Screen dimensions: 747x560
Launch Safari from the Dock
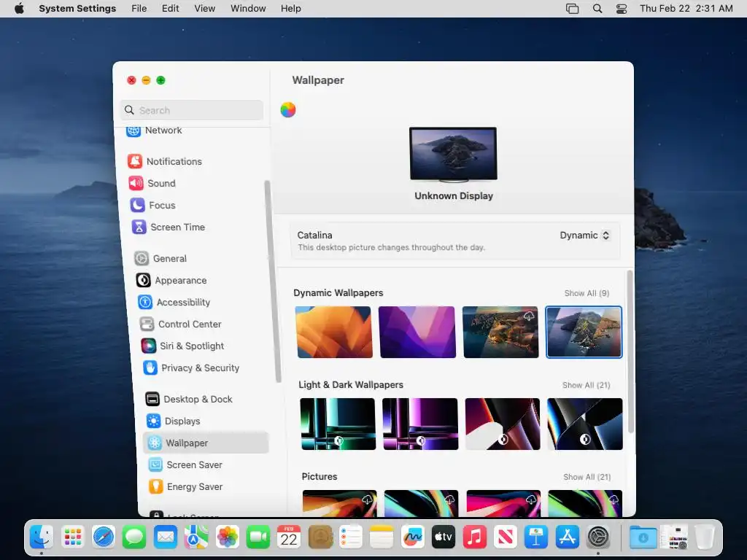104,537
